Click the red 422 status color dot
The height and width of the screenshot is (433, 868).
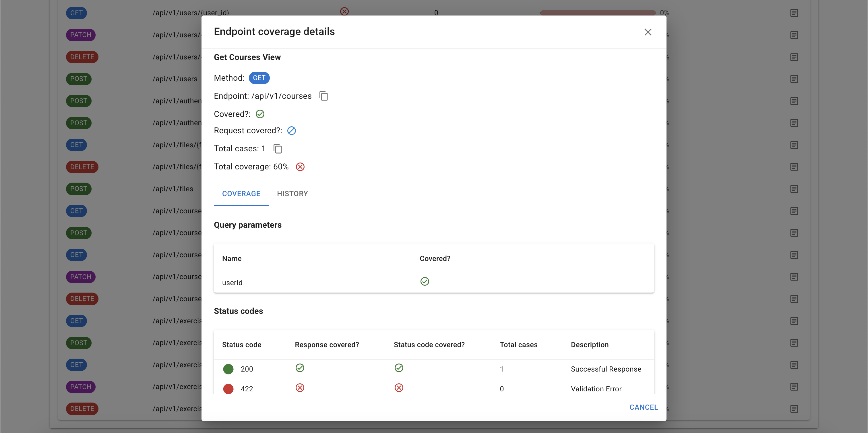pos(228,388)
